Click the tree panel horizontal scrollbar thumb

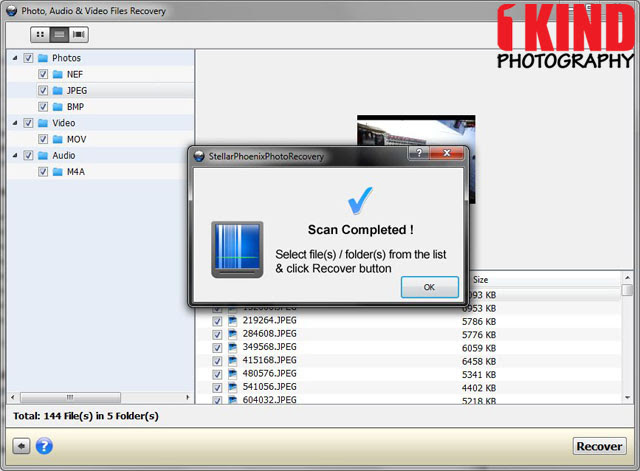tap(70, 397)
